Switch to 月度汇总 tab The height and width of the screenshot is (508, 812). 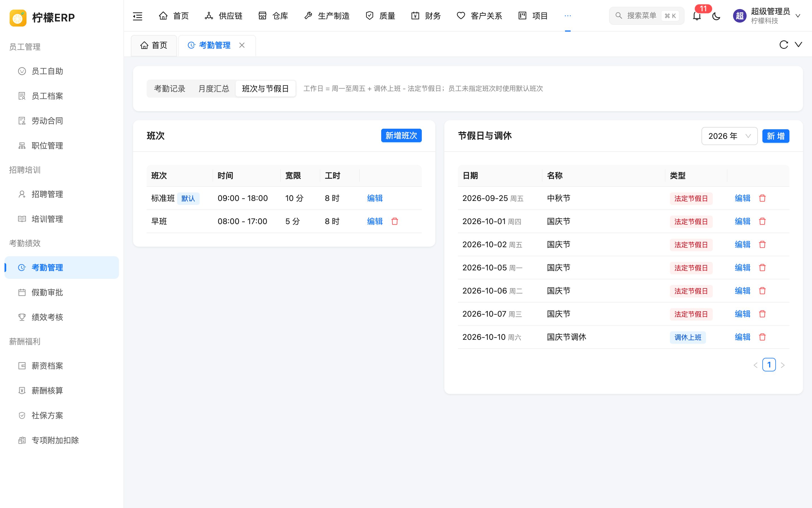[x=214, y=89]
